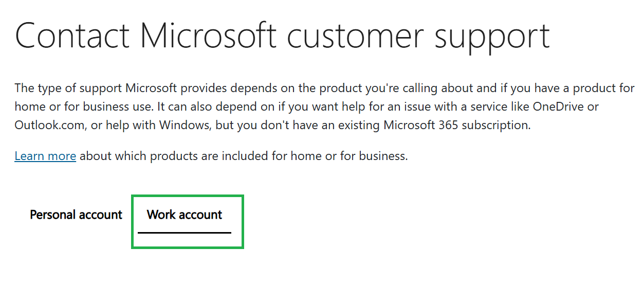
Task: Click the green highlight border around Work account
Action: 188,196
